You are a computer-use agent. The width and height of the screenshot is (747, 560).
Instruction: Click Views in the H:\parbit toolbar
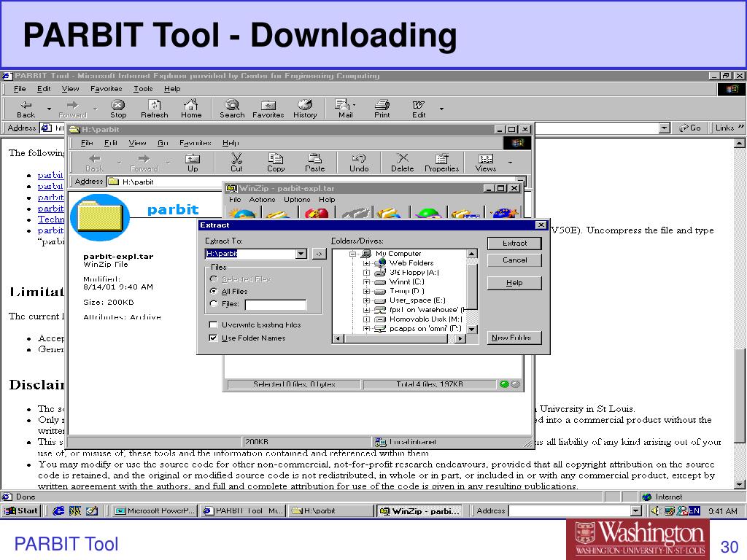[x=485, y=163]
